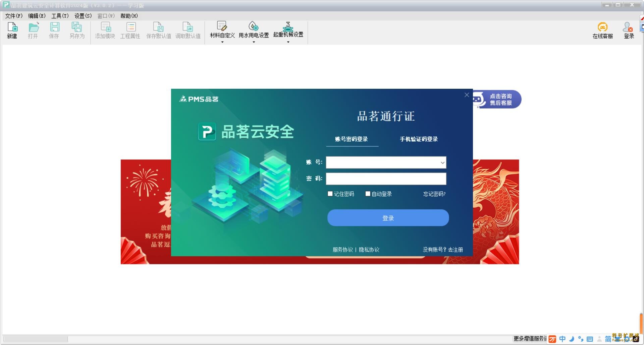
Task: Open the 窗口(W) menu
Action: 106,16
